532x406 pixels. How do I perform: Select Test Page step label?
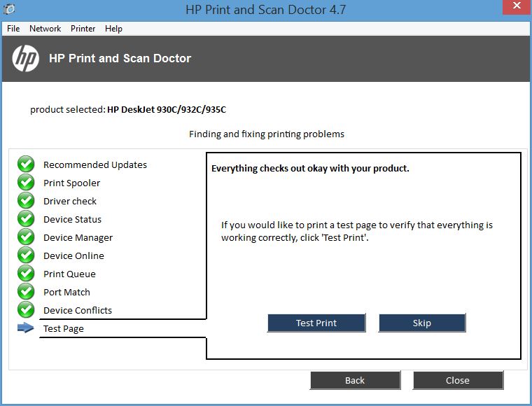point(64,329)
